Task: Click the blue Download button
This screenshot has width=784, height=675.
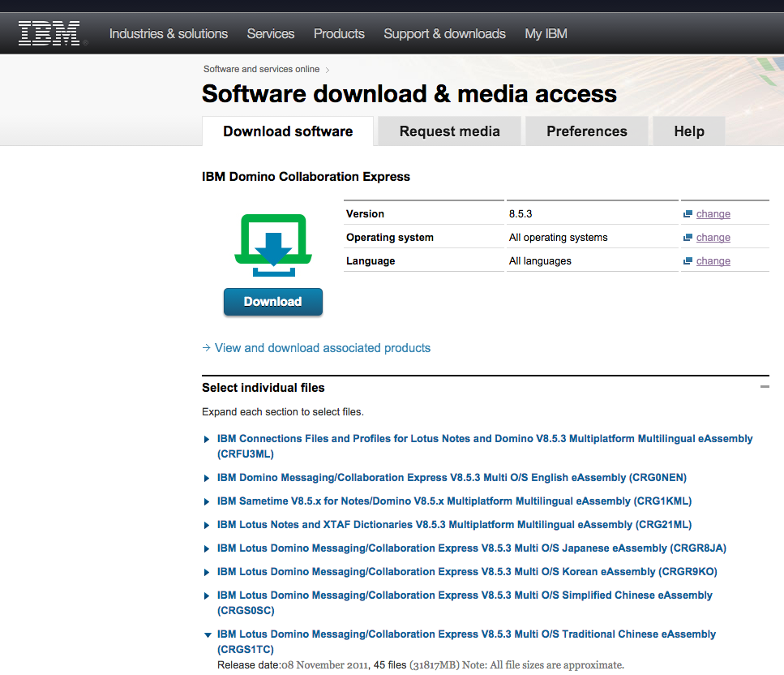Action: point(273,302)
